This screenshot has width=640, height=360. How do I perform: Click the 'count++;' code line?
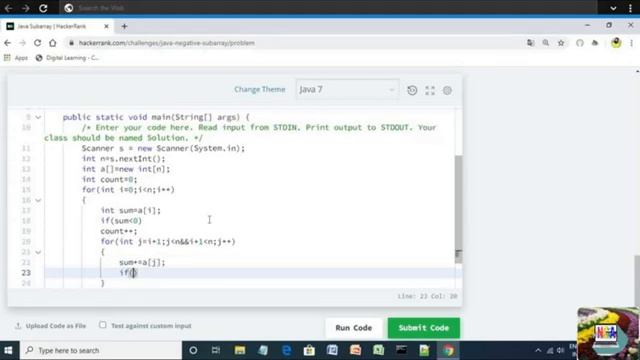(x=119, y=231)
